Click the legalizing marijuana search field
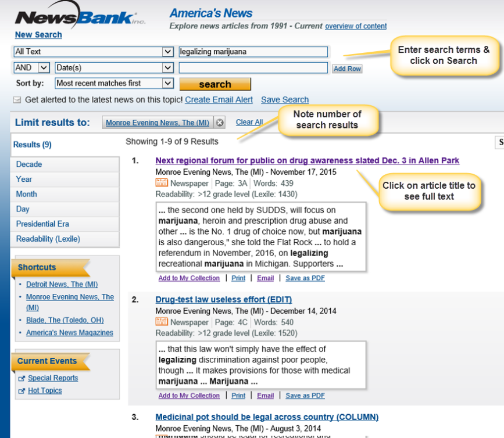The width and height of the screenshot is (504, 438). (x=253, y=52)
